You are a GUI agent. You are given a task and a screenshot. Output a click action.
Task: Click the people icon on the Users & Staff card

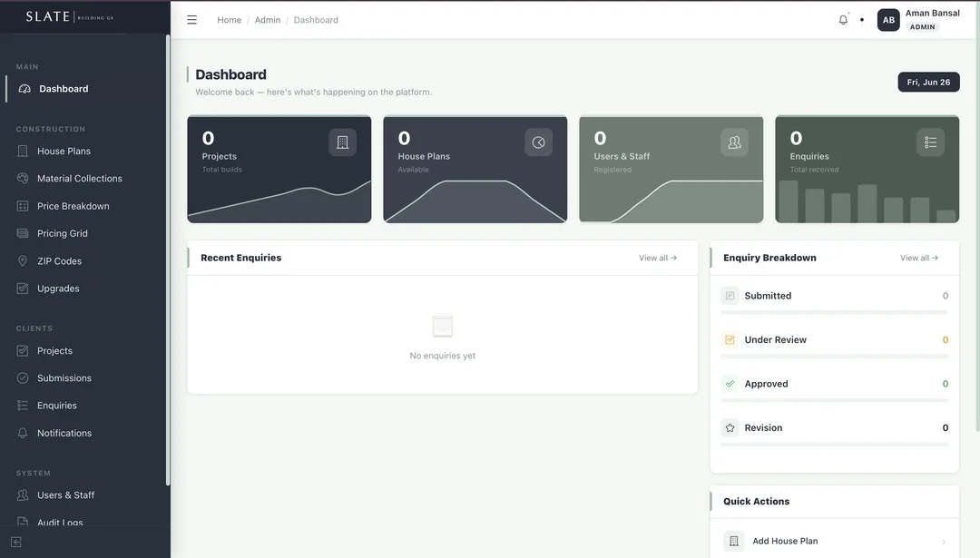click(x=734, y=142)
